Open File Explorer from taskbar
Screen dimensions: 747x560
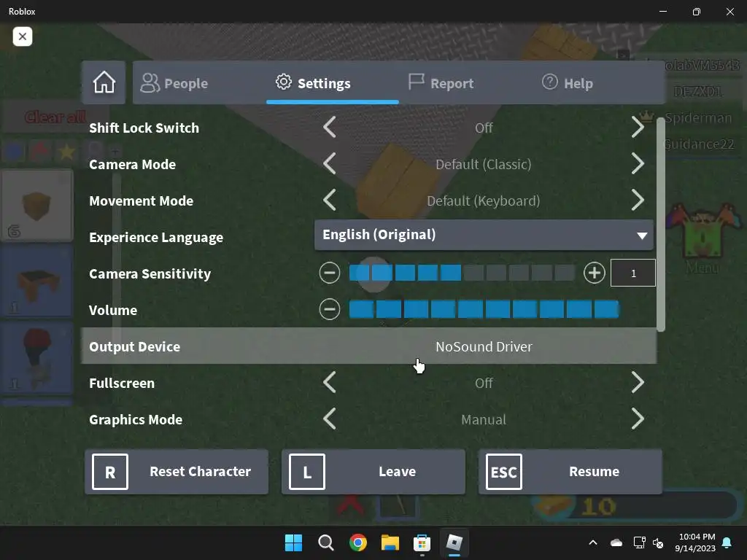pos(390,542)
